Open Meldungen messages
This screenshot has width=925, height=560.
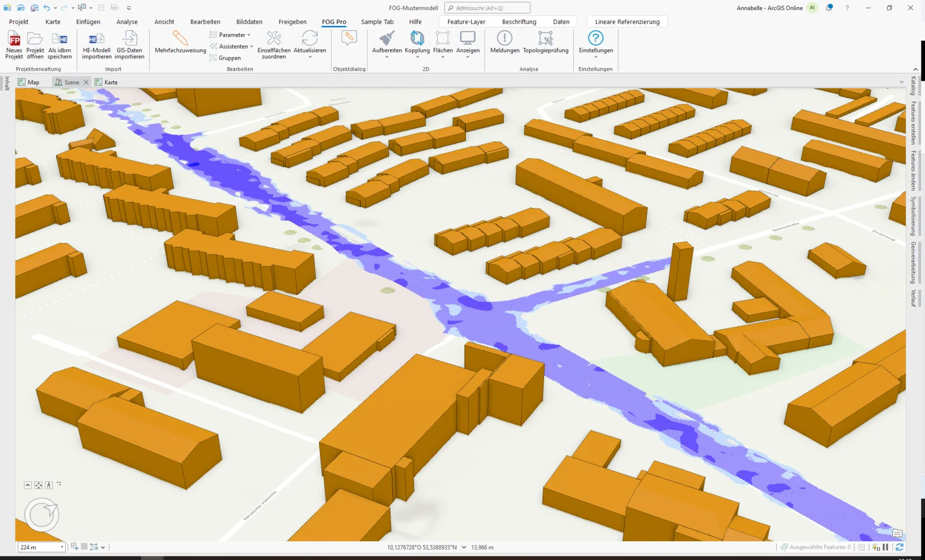(504, 42)
